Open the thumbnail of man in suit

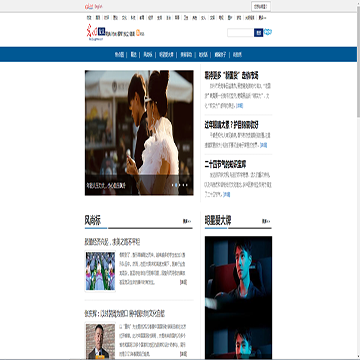coord(100,341)
